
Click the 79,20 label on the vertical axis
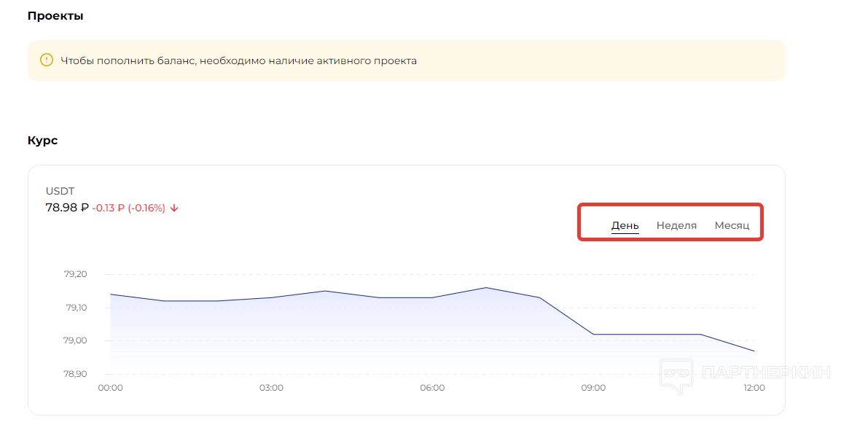pyautogui.click(x=76, y=274)
